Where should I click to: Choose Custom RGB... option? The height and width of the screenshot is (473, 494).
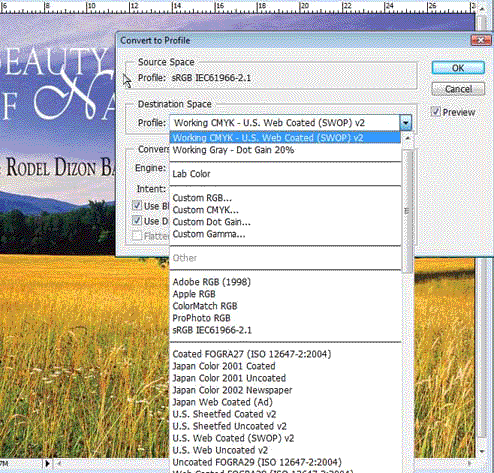pos(285,198)
